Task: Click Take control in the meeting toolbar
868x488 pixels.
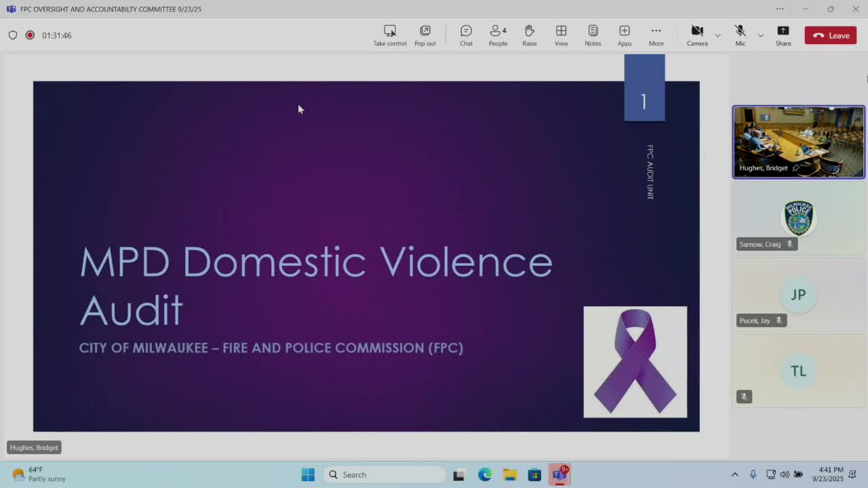Action: pyautogui.click(x=390, y=35)
